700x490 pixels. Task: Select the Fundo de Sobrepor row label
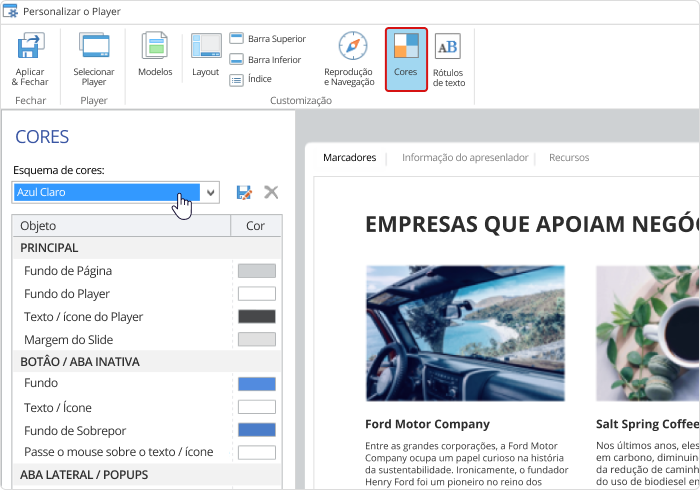pyautogui.click(x=75, y=431)
